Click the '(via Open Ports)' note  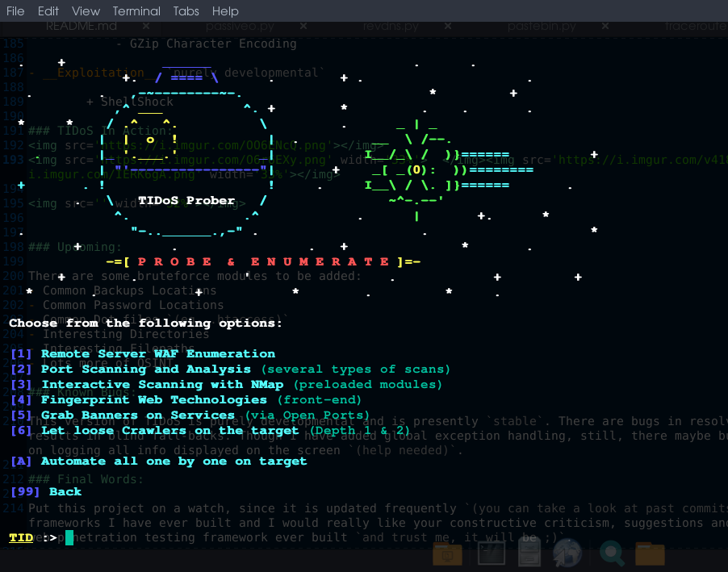click(308, 415)
